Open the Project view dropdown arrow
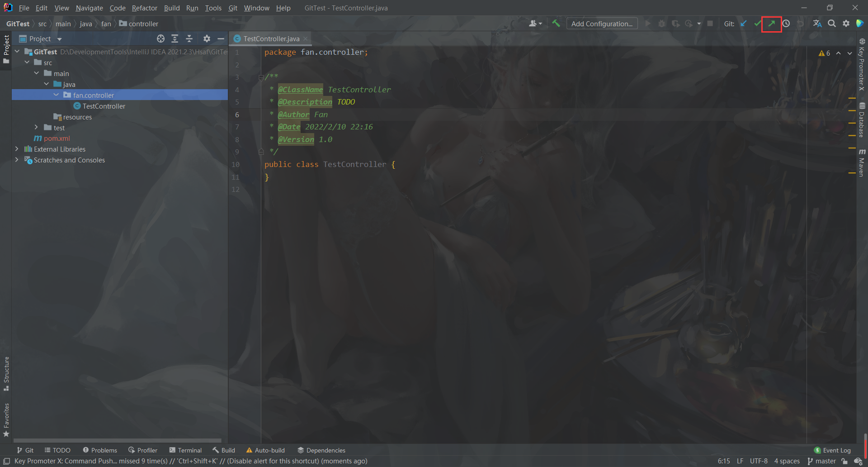Image resolution: width=868 pixels, height=467 pixels. pos(59,39)
